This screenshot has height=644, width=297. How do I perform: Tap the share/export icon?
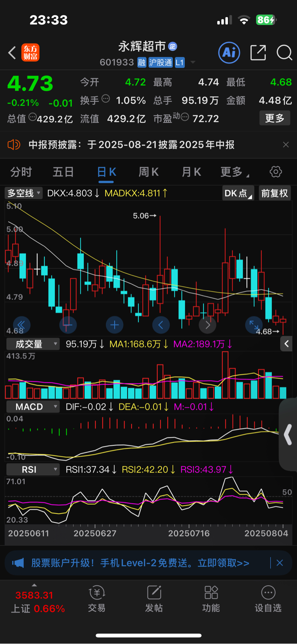[258, 52]
